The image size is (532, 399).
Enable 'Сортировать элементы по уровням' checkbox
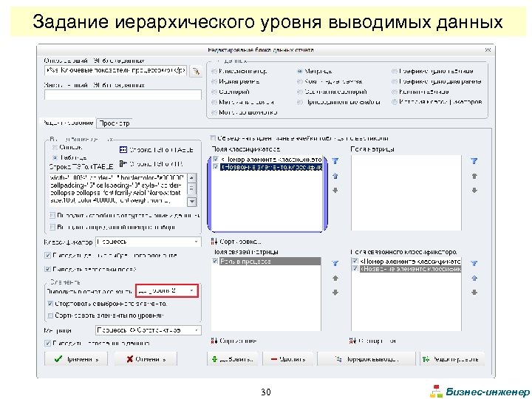[x=50, y=316]
